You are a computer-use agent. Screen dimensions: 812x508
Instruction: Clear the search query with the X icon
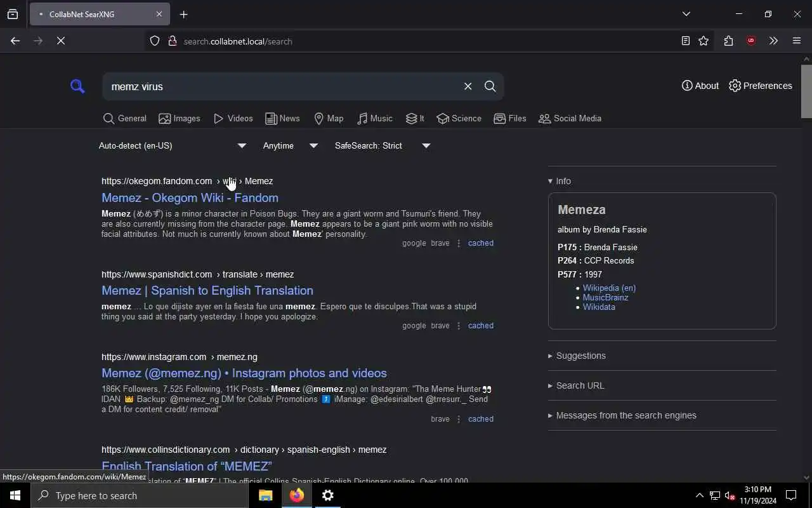point(468,86)
